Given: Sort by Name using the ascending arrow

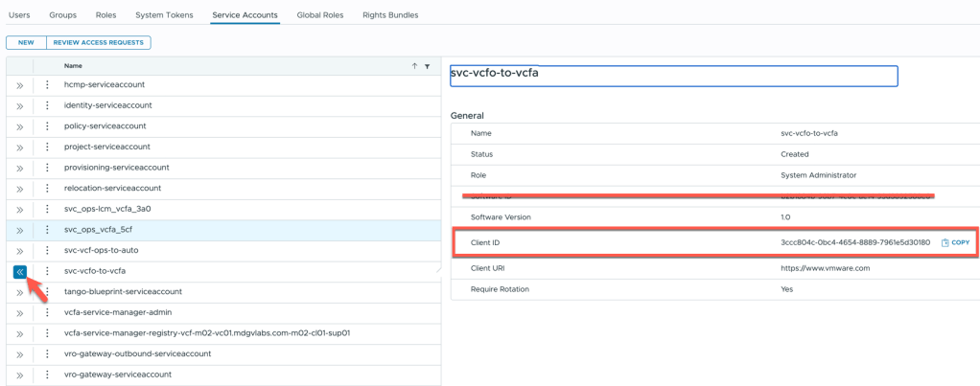Looking at the screenshot, I should [x=414, y=66].
